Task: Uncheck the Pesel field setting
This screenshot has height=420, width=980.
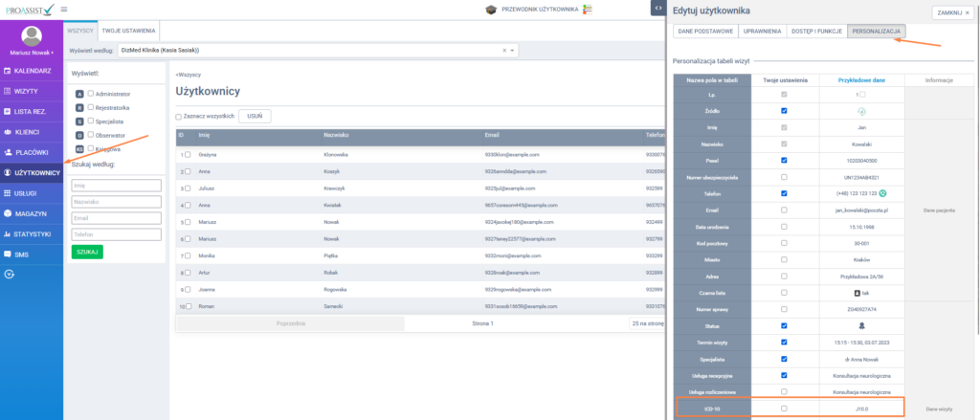Action: (x=784, y=160)
